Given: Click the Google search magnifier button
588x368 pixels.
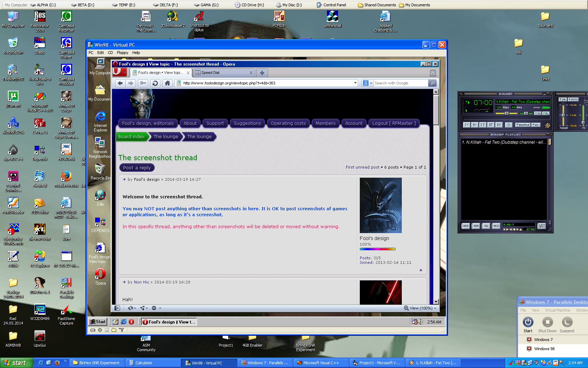Looking at the screenshot, I should click(433, 83).
